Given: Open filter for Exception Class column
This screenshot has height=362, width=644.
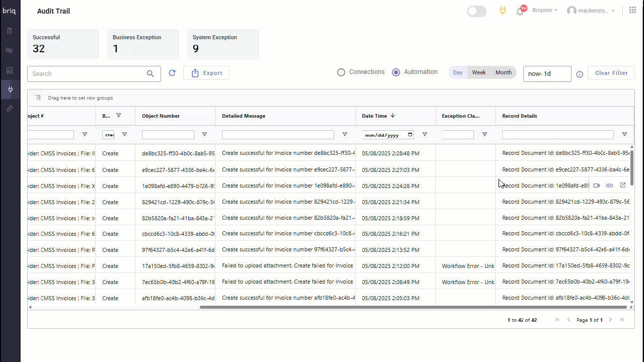Looking at the screenshot, I should (x=485, y=135).
